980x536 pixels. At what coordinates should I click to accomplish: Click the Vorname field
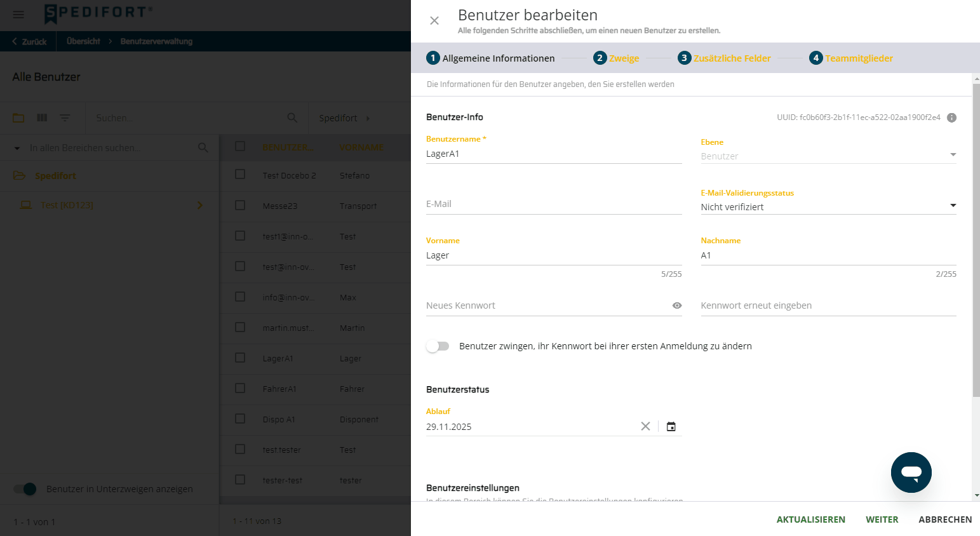tap(554, 255)
